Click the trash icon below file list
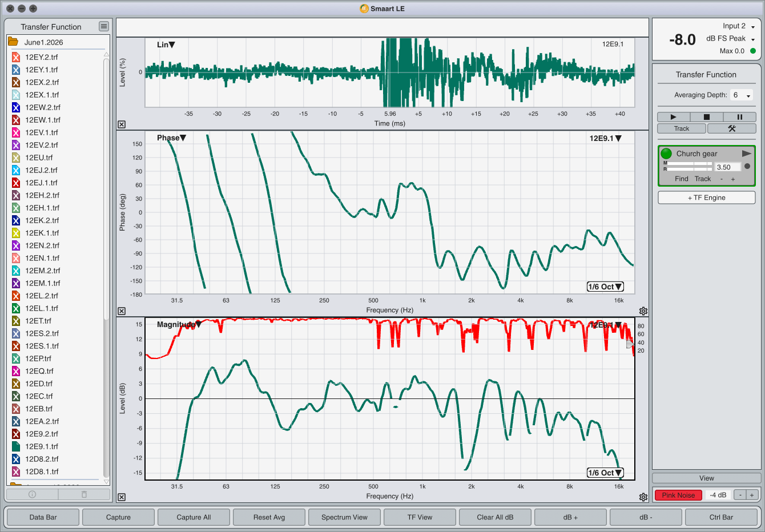The width and height of the screenshot is (765, 532). click(x=84, y=494)
